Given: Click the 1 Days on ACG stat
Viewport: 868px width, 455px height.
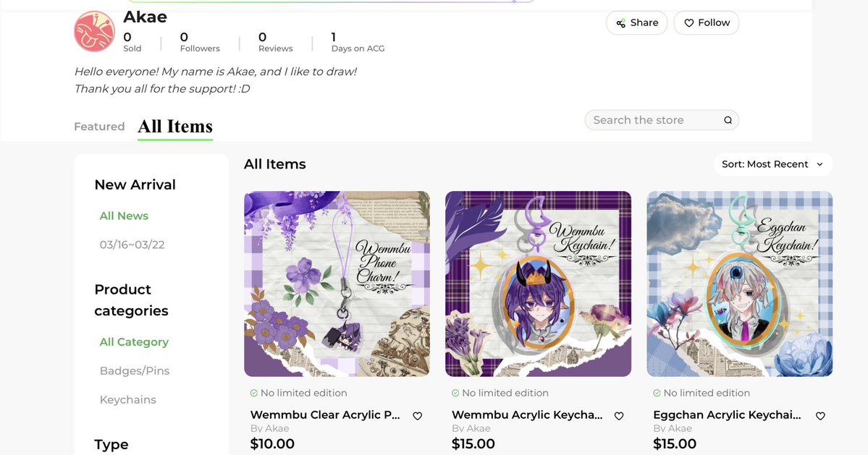Looking at the screenshot, I should tap(358, 42).
